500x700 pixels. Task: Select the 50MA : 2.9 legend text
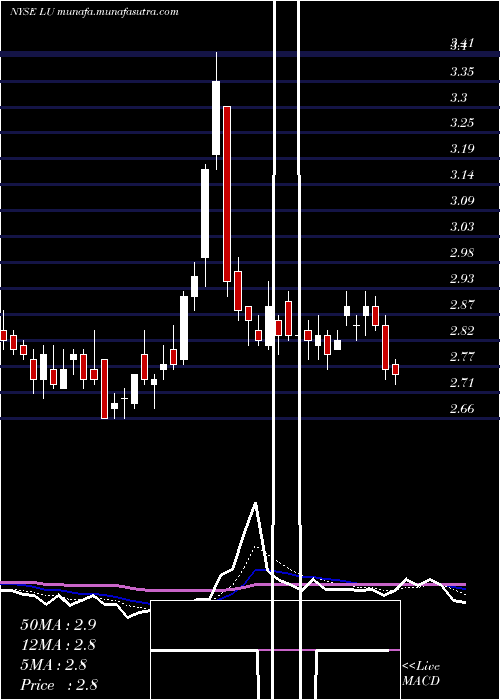tap(58, 625)
